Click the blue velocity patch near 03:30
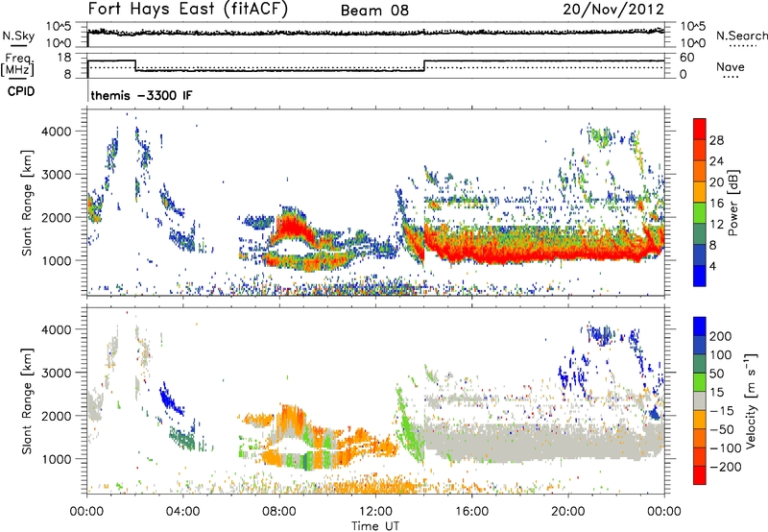Viewport: 768px width, 532px height. coord(171,399)
